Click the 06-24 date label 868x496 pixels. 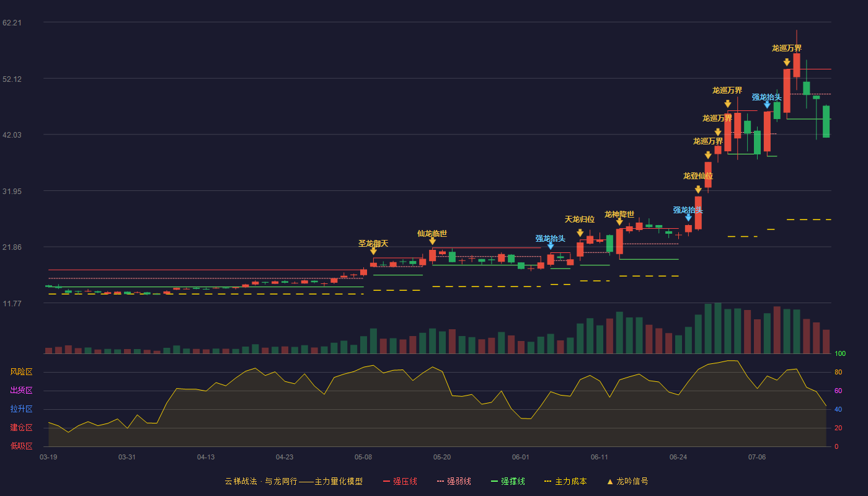point(678,457)
